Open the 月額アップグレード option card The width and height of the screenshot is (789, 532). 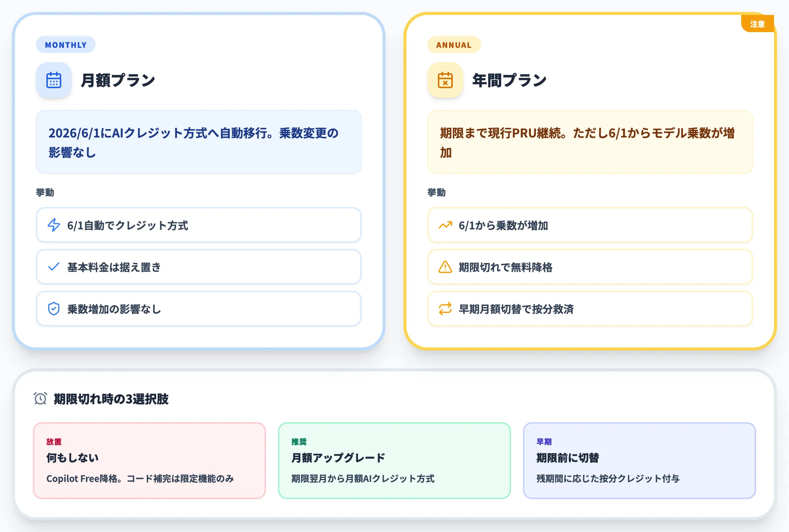pos(394,461)
